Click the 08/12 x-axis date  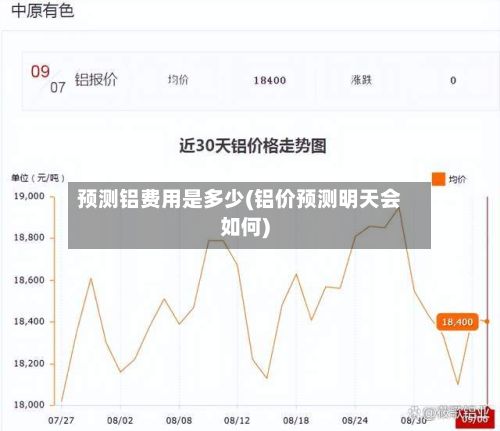click(237, 420)
